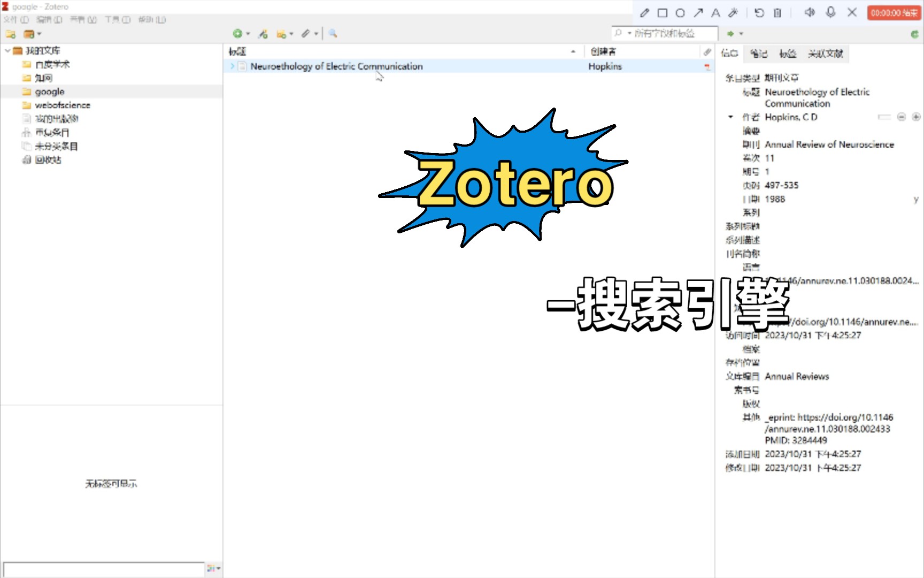Click the tag filter input field
The width and height of the screenshot is (924, 578).
pyautogui.click(x=104, y=569)
